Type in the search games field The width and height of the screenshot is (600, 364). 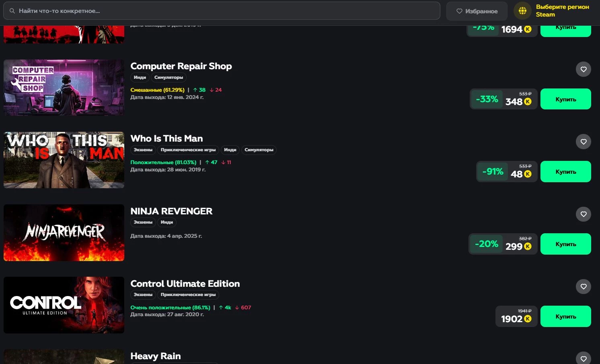point(225,11)
